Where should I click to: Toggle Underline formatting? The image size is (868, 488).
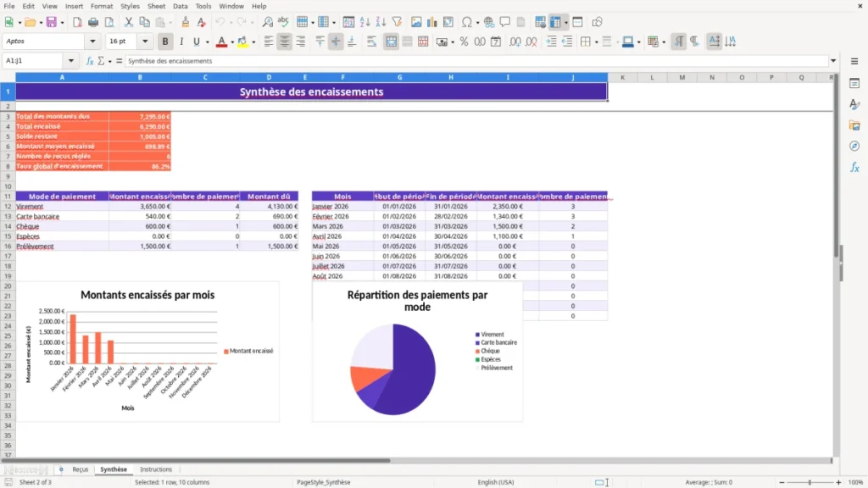196,42
